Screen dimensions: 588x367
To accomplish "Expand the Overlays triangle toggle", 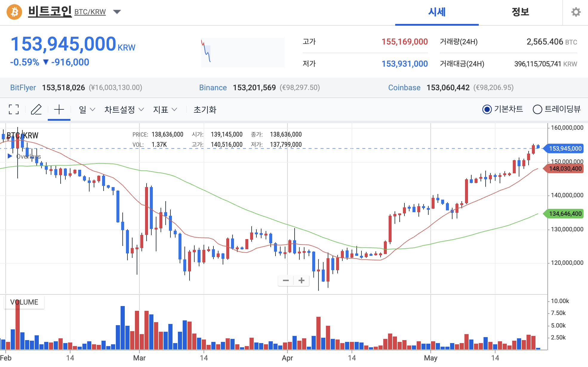I will click(10, 156).
